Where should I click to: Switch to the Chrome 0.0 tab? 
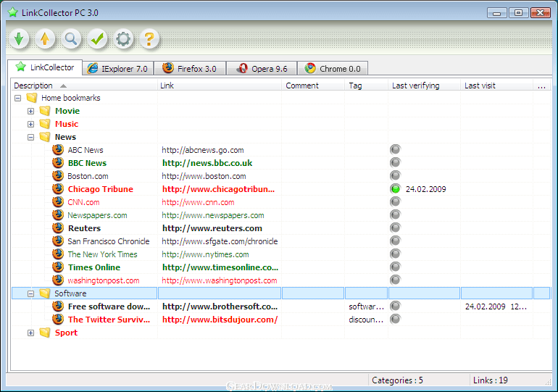[333, 68]
